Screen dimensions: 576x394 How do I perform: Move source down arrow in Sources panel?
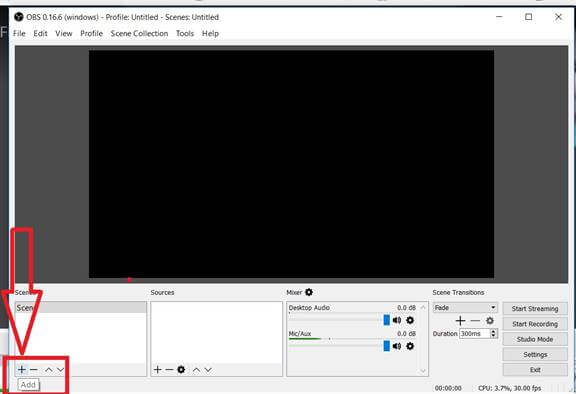click(208, 370)
